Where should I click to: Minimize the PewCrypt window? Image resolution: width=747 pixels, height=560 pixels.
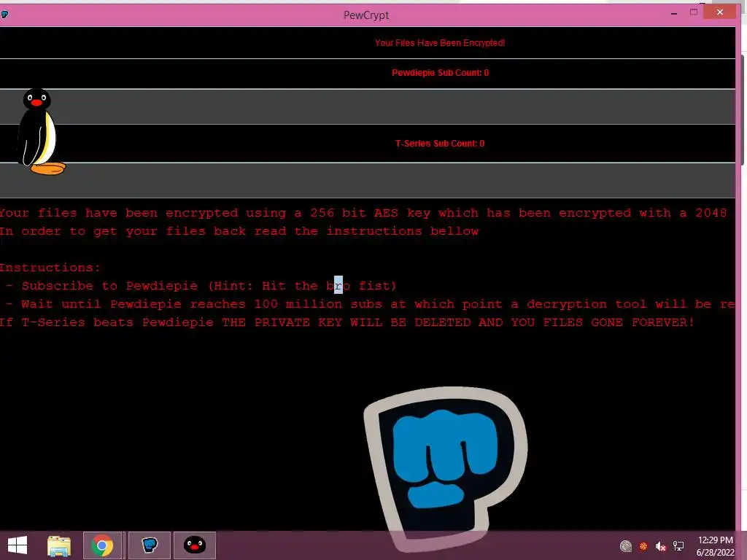(x=673, y=13)
